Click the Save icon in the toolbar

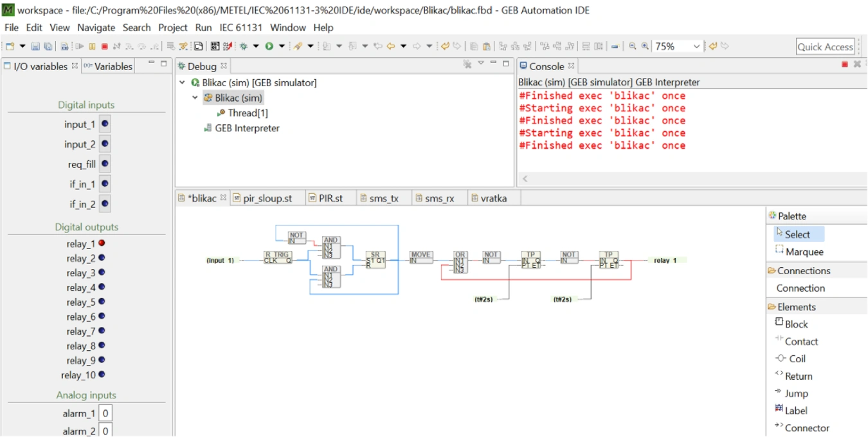pyautogui.click(x=35, y=46)
